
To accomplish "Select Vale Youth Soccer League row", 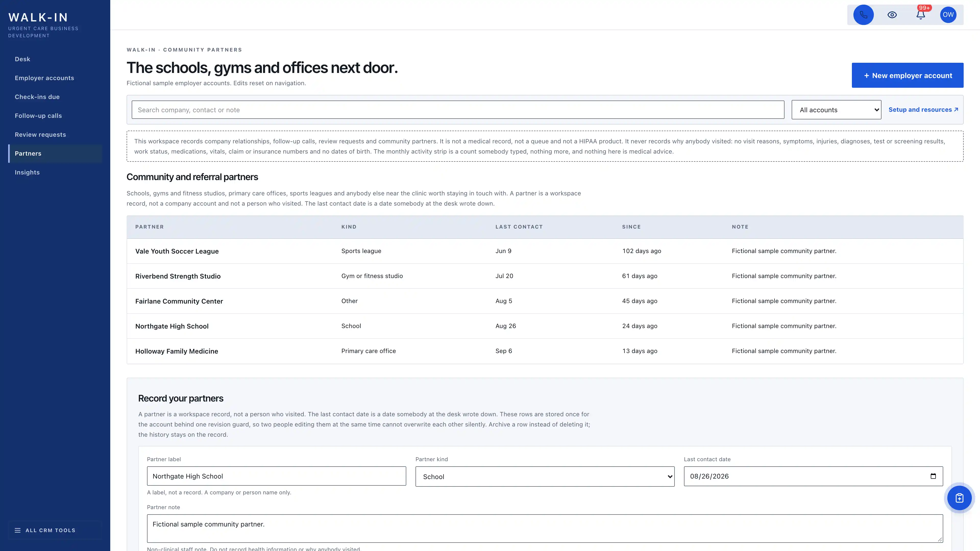I will click(545, 251).
